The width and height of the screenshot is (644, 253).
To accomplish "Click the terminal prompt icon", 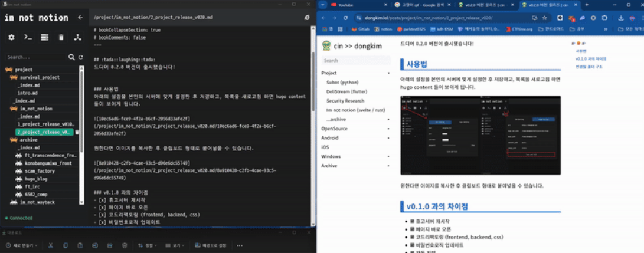I will click(28, 38).
